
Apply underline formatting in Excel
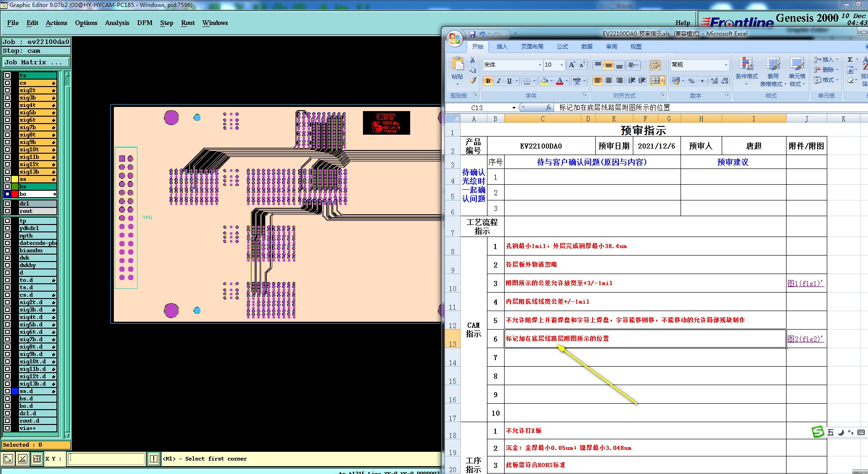(509, 81)
